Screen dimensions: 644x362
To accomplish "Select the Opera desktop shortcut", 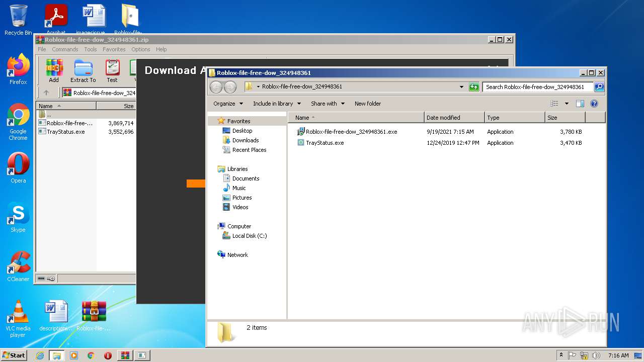I will pyautogui.click(x=18, y=168).
